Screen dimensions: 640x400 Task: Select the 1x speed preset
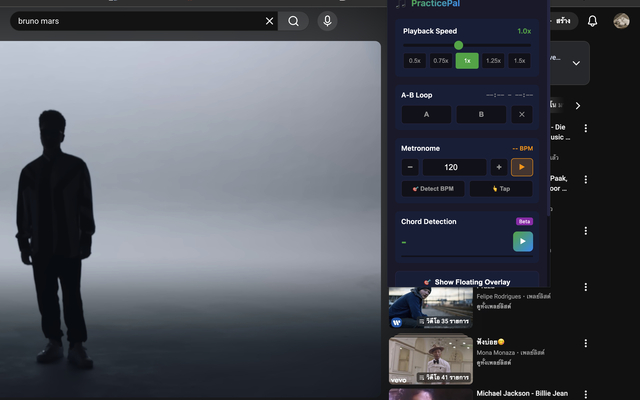click(x=467, y=61)
